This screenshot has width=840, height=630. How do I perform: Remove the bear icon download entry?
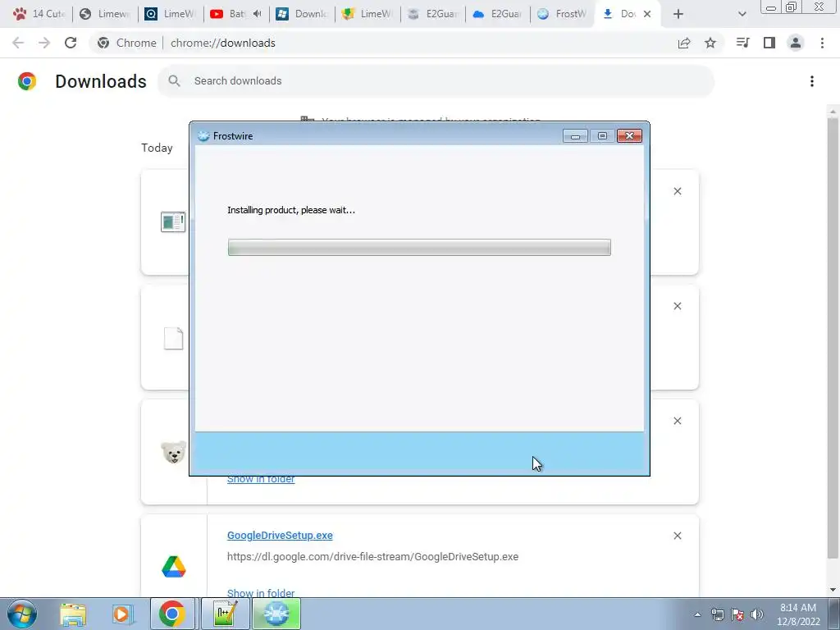tap(678, 421)
